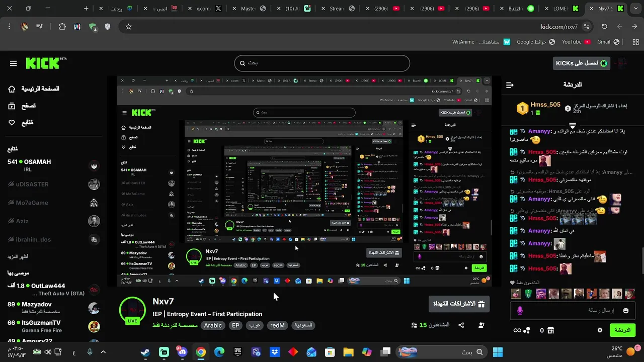This screenshot has height=362, width=644.
Task: Show hidden system tray icons
Action: 103,352
